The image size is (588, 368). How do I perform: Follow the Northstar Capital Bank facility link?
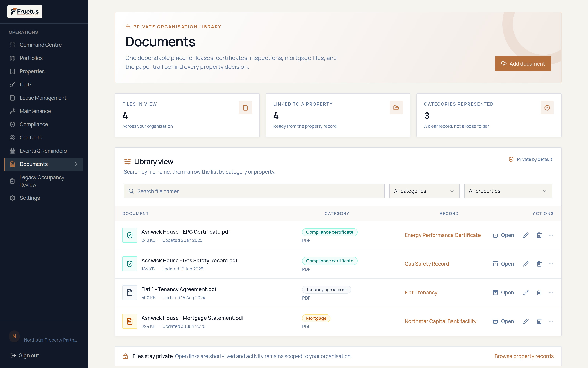click(x=440, y=321)
